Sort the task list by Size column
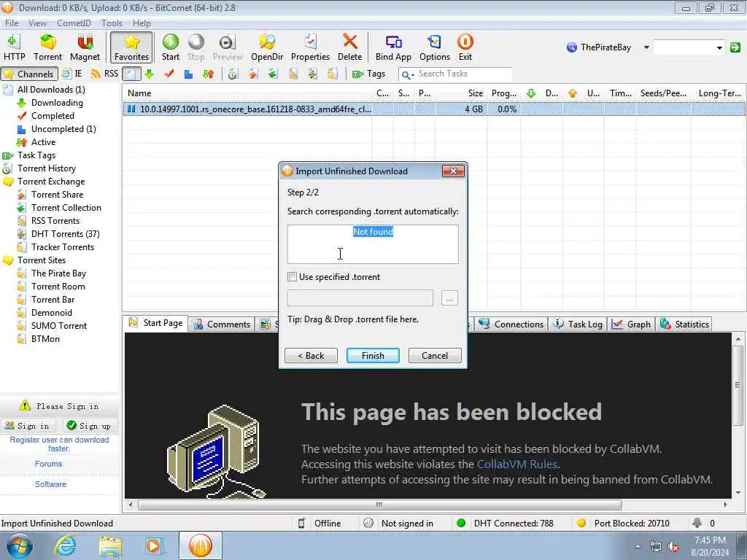This screenshot has width=747, height=560. [x=461, y=93]
